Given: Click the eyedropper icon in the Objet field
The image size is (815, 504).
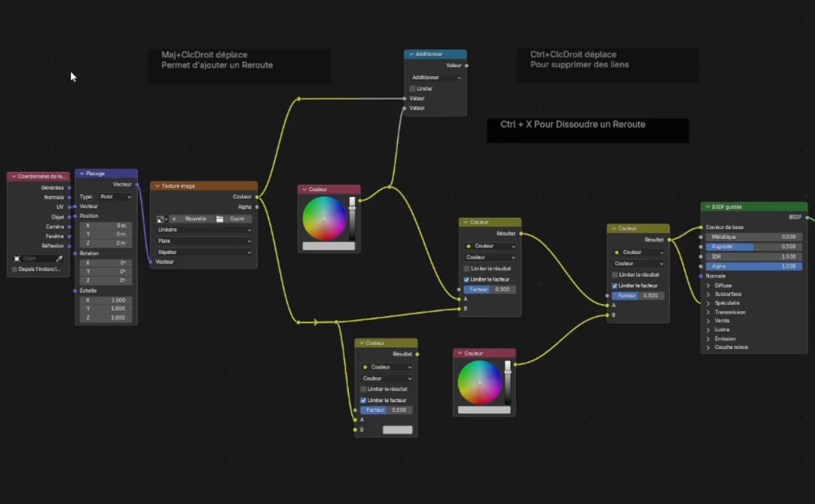Looking at the screenshot, I should (59, 259).
